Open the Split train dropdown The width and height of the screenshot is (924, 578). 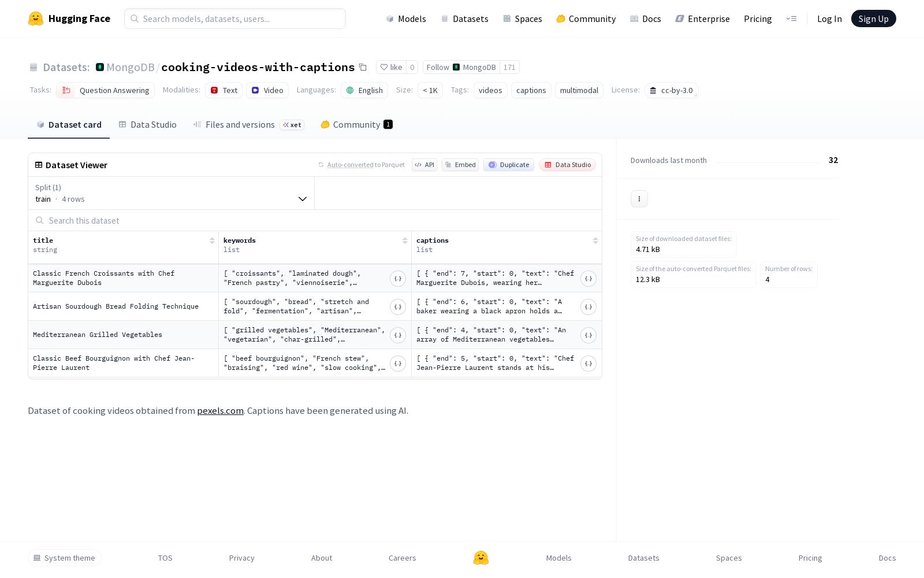[x=172, y=193]
